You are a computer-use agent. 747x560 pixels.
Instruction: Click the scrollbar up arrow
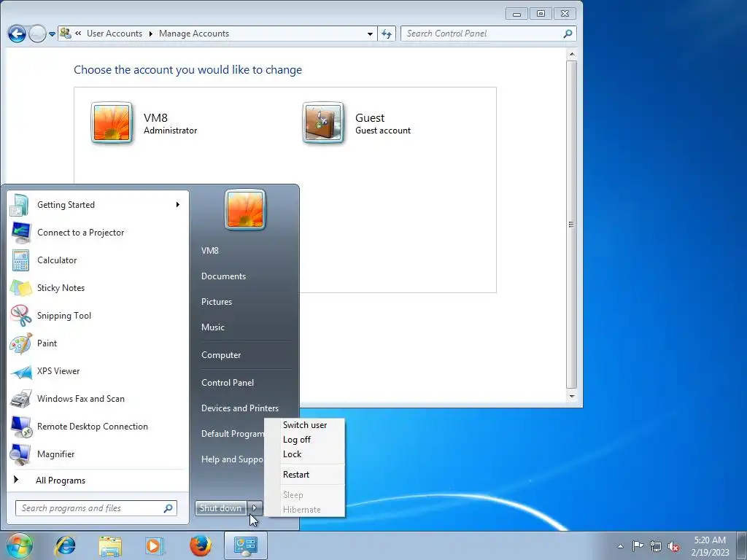coord(572,55)
